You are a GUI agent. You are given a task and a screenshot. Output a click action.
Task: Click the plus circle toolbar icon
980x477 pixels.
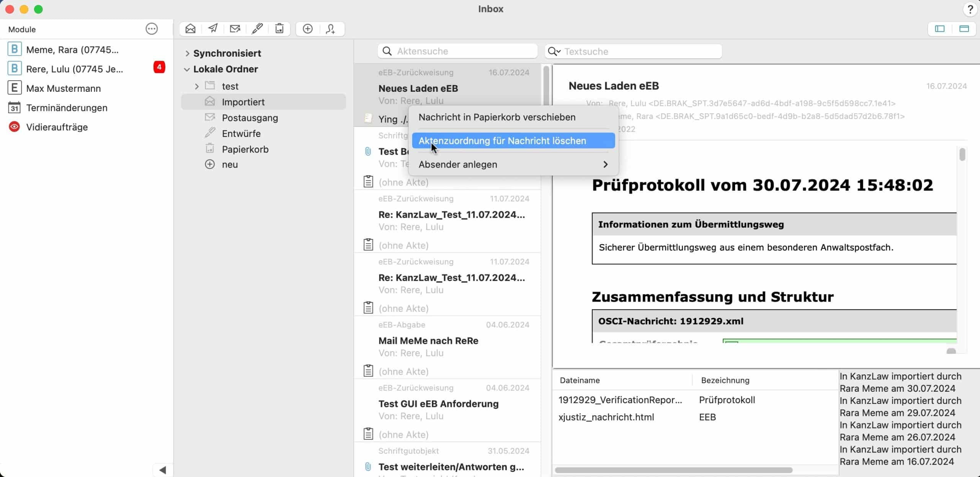click(x=308, y=29)
